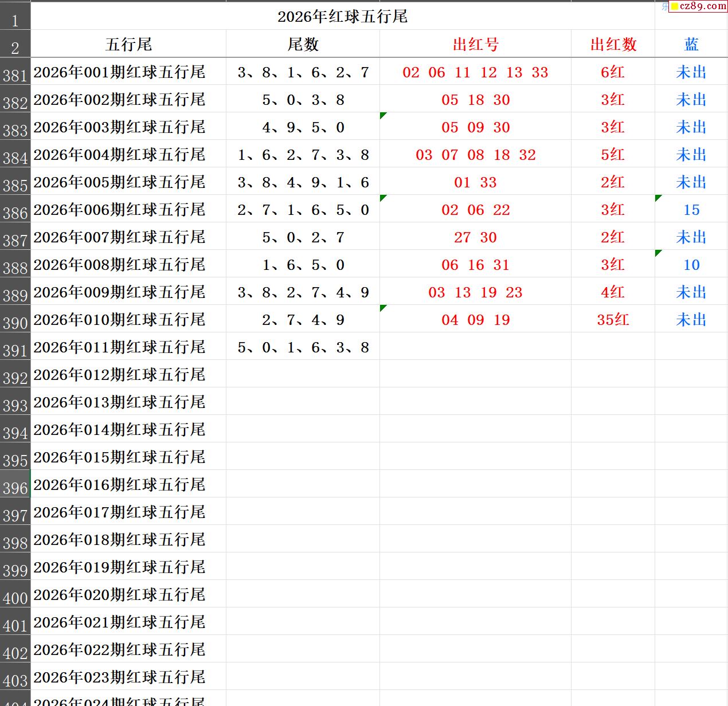Click tail digits cell 5、0、1、6、3、8
This screenshot has width=728, height=706.
coord(303,347)
